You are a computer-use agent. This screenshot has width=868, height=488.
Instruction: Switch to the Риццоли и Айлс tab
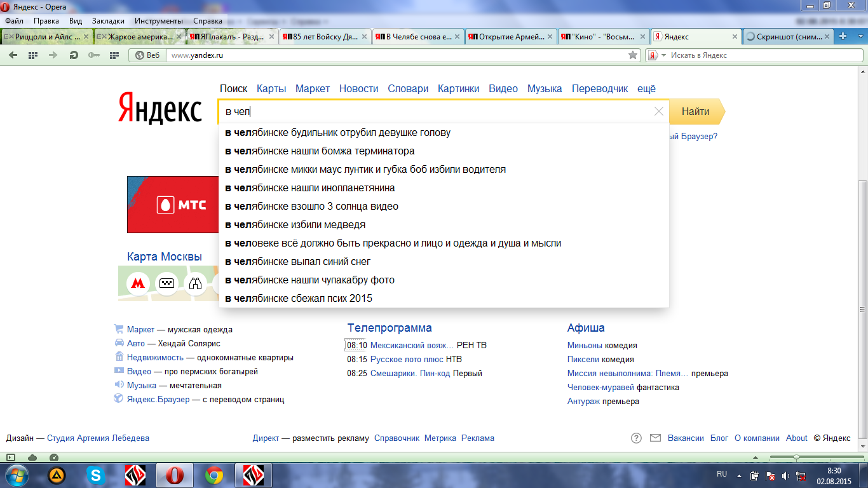pos(47,37)
